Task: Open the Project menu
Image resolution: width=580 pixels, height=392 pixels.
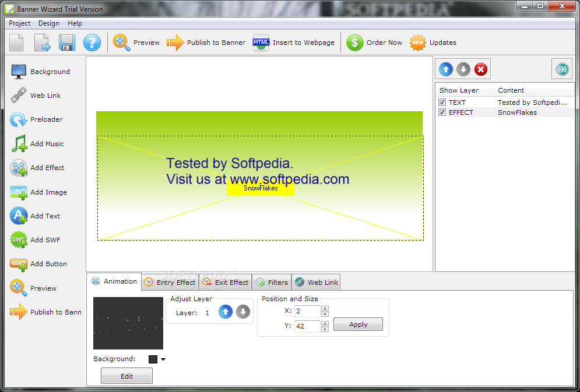Action: 20,23
